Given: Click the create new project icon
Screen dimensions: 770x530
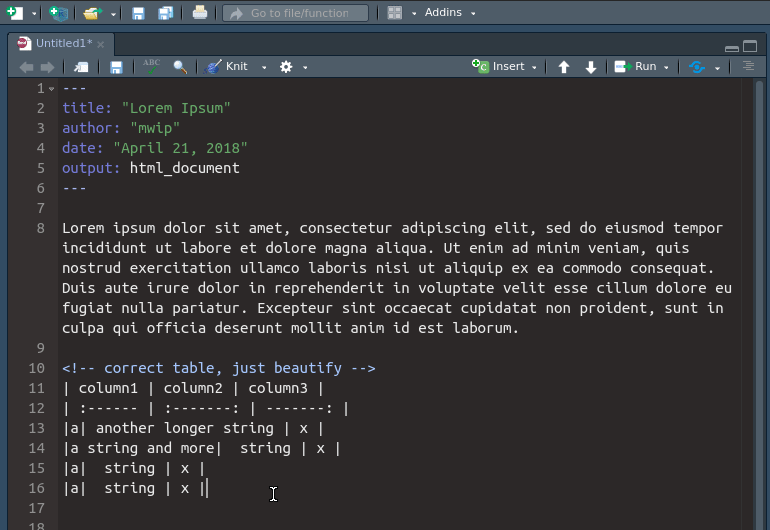Looking at the screenshot, I should pos(59,13).
